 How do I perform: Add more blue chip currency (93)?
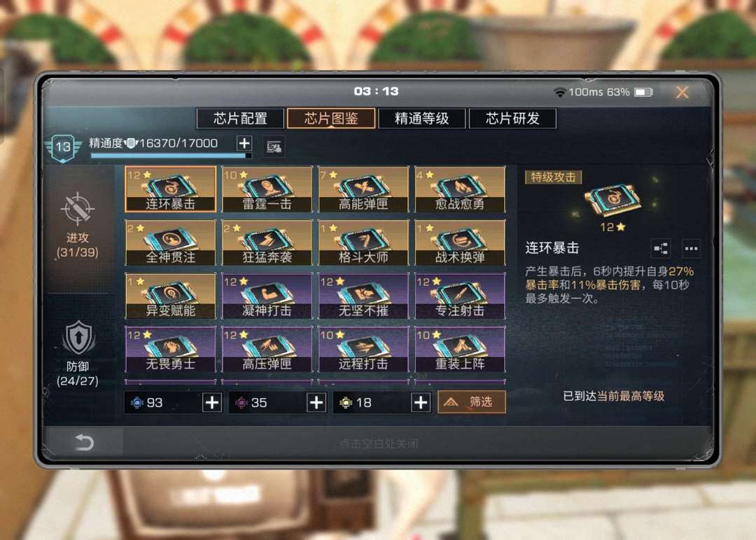(x=211, y=403)
